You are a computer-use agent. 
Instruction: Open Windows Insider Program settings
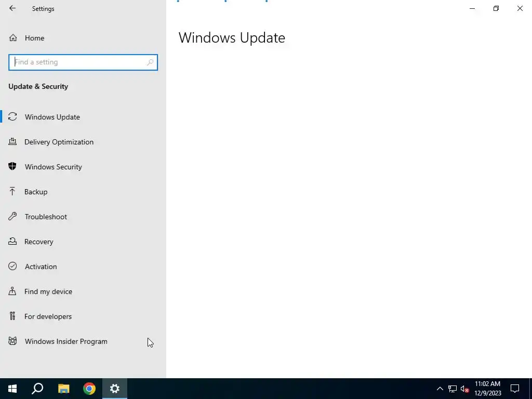point(83,341)
